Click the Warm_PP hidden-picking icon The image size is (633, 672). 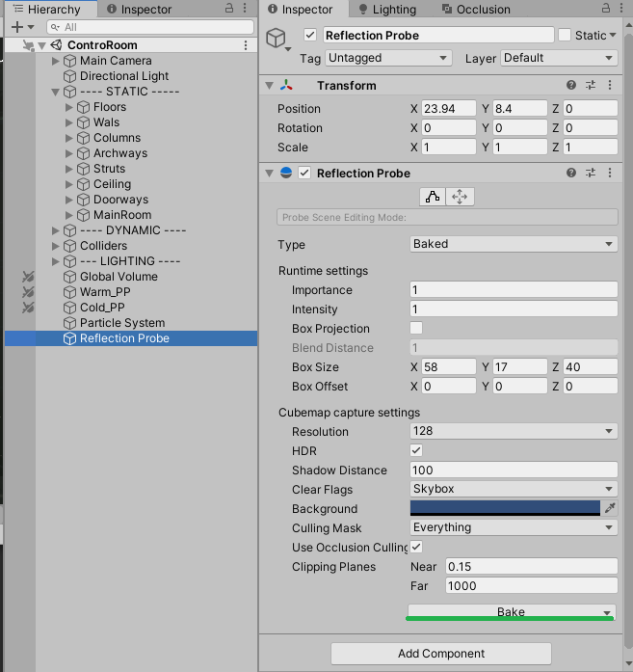coord(28,292)
